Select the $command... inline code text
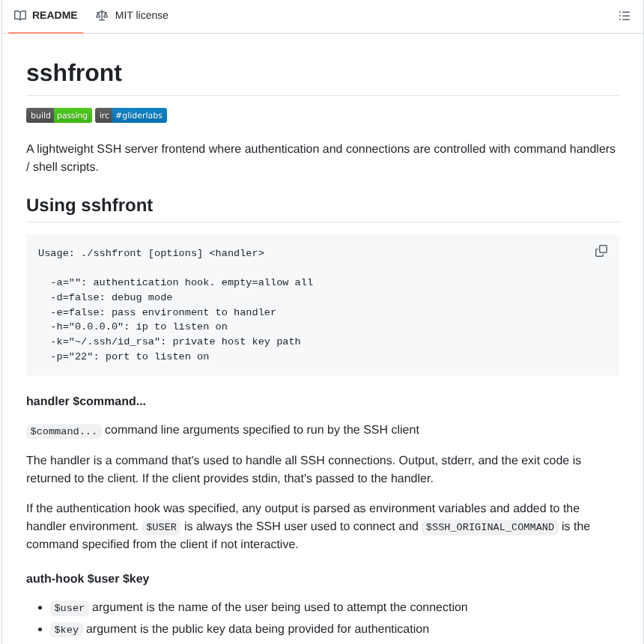The height and width of the screenshot is (644, 644). tap(64, 431)
